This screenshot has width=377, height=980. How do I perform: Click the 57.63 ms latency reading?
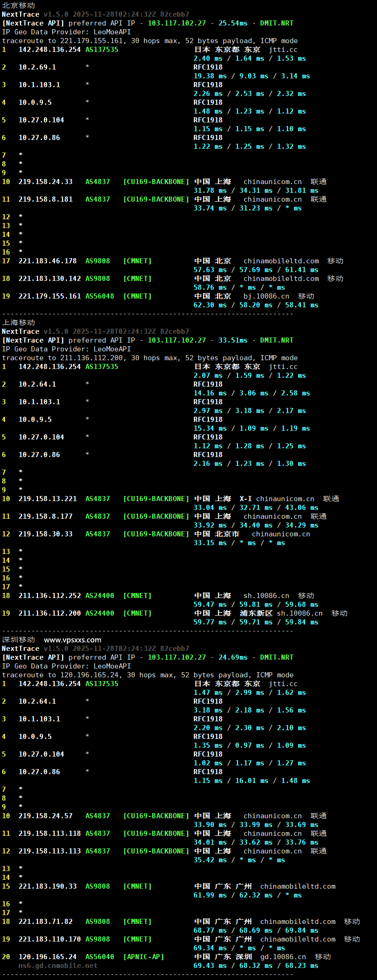pos(210,270)
